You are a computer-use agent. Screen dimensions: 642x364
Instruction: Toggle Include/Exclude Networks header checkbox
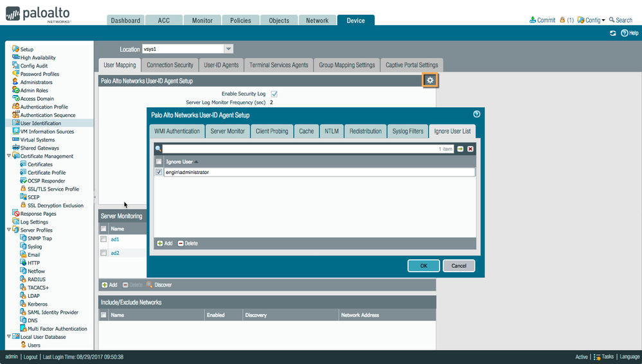point(103,315)
